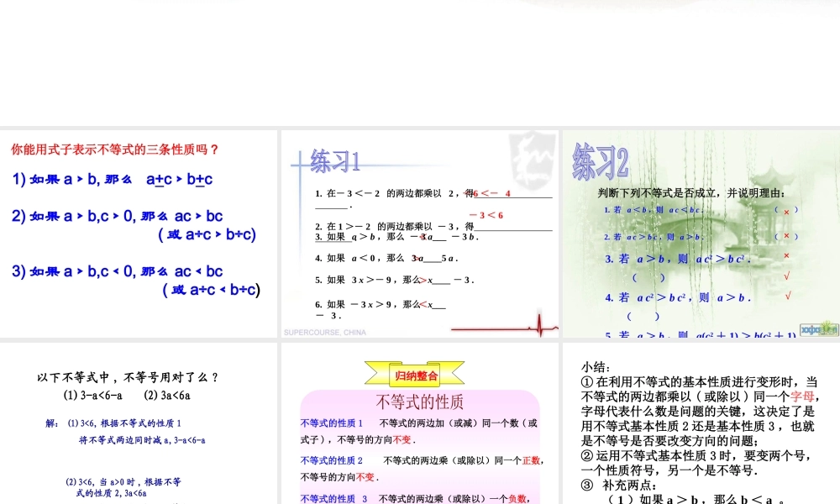The image size is (840, 504).
Task: Click the 练习1 title text
Action: pos(335,161)
